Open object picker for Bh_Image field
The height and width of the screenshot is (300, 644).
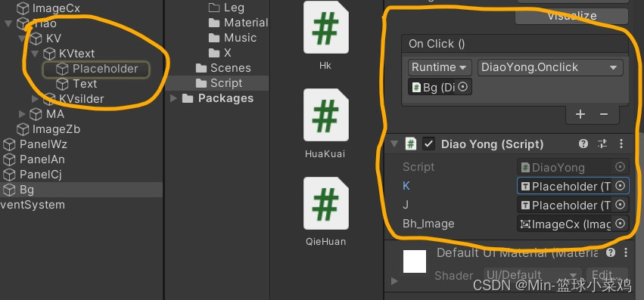621,223
